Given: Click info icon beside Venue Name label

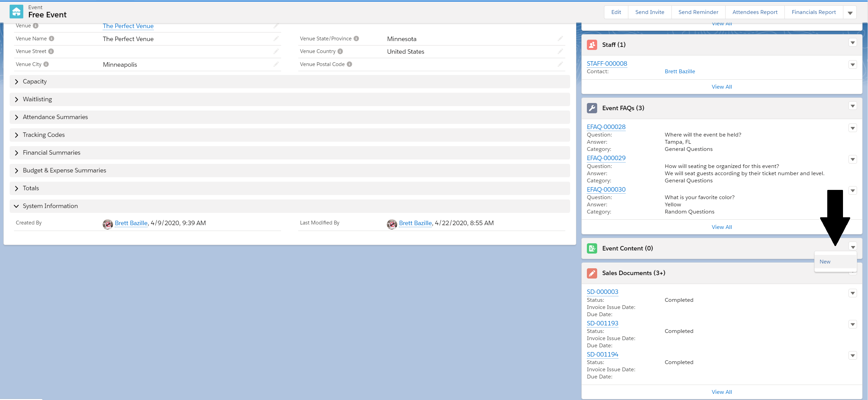Looking at the screenshot, I should pos(51,39).
